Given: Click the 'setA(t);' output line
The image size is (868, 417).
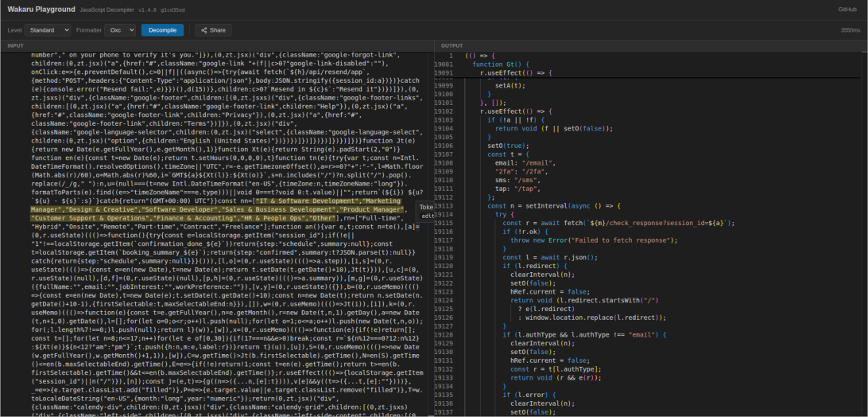Looking at the screenshot, I should tap(510, 85).
